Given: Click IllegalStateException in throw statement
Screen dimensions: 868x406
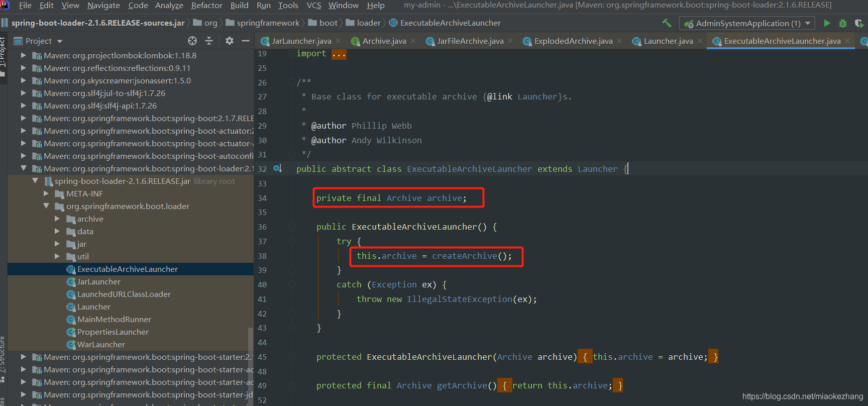Looking at the screenshot, I should coord(459,299).
